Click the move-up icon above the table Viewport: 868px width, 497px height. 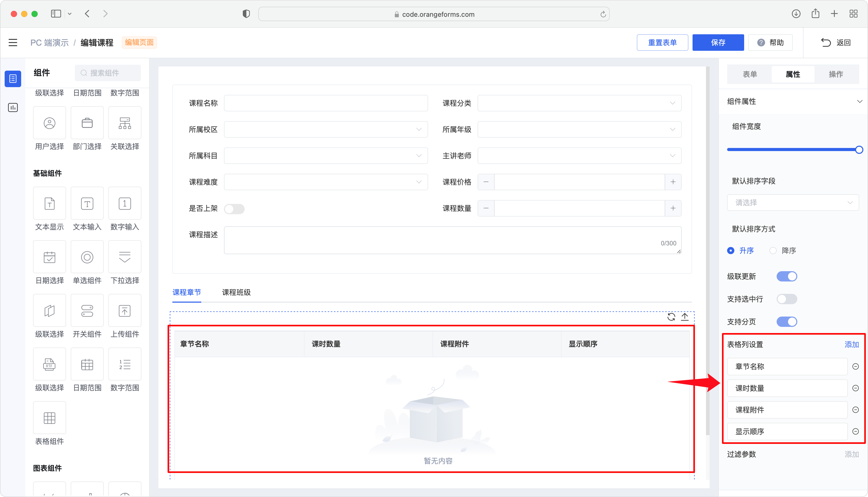tap(685, 317)
